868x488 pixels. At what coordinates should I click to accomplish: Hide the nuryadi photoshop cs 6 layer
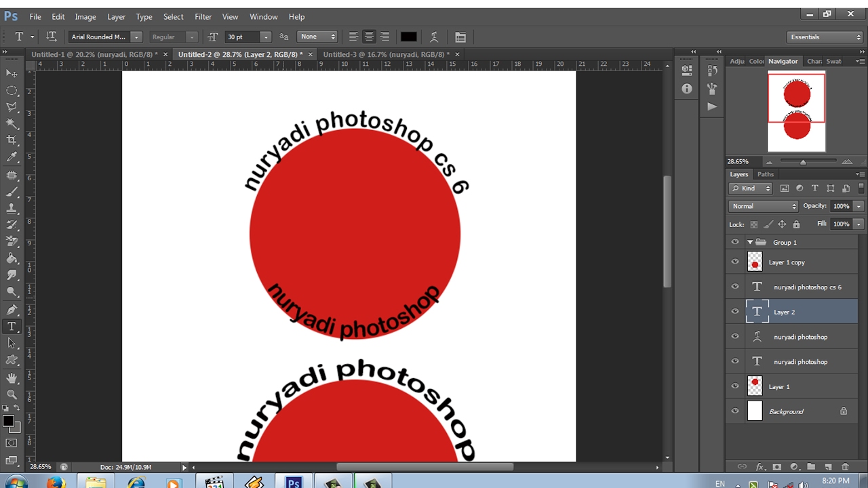pos(735,287)
